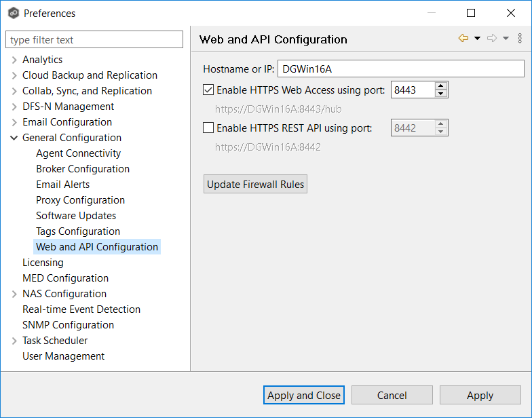Image resolution: width=532 pixels, height=418 pixels.
Task: Expand the NAS Configuration node
Action: coord(14,294)
